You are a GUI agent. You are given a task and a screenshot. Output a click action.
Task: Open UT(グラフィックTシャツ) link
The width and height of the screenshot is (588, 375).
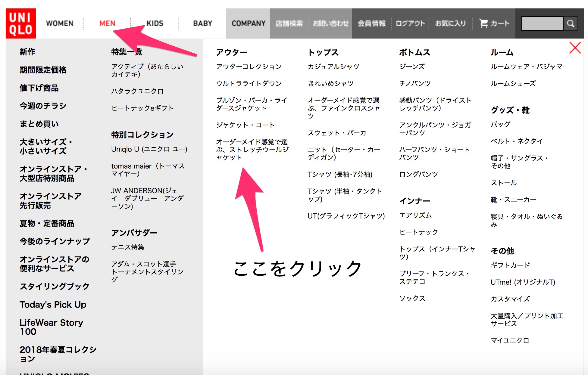click(346, 216)
